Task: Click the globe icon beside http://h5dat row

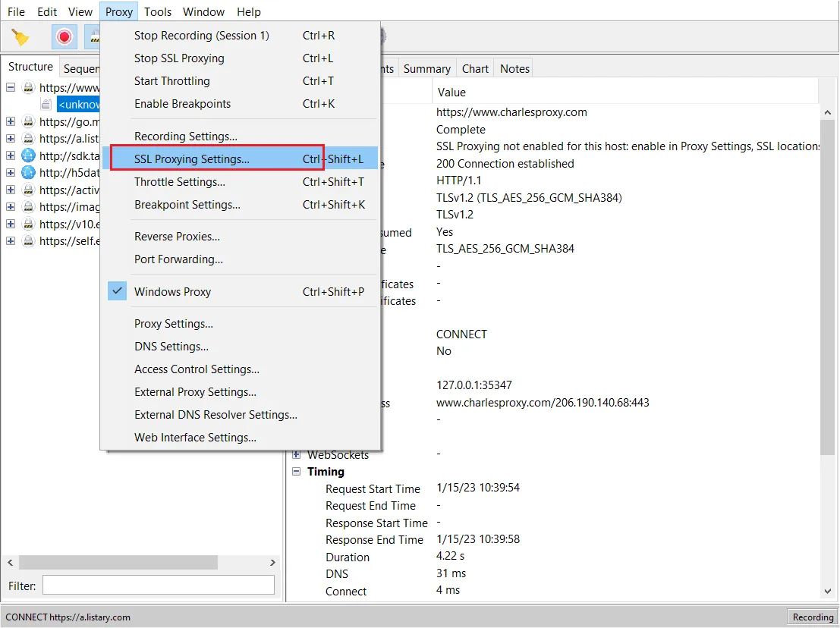Action: pyautogui.click(x=28, y=173)
